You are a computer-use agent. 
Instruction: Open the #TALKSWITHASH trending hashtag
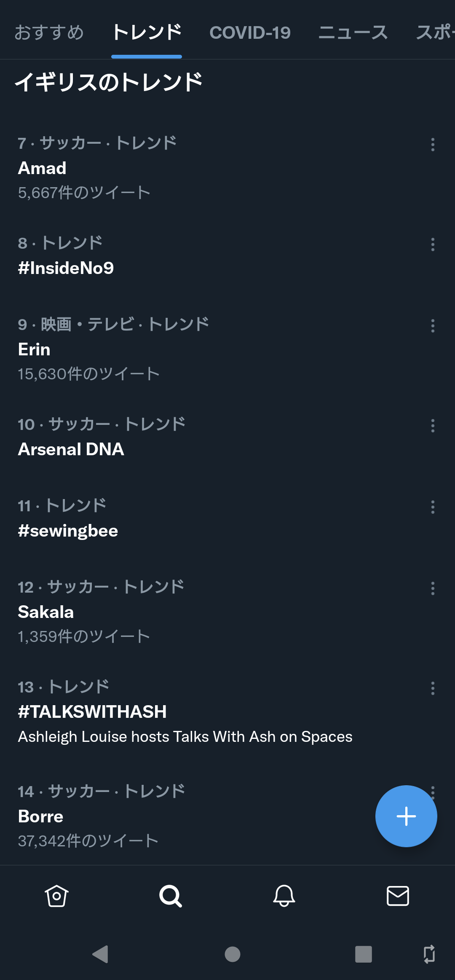92,712
